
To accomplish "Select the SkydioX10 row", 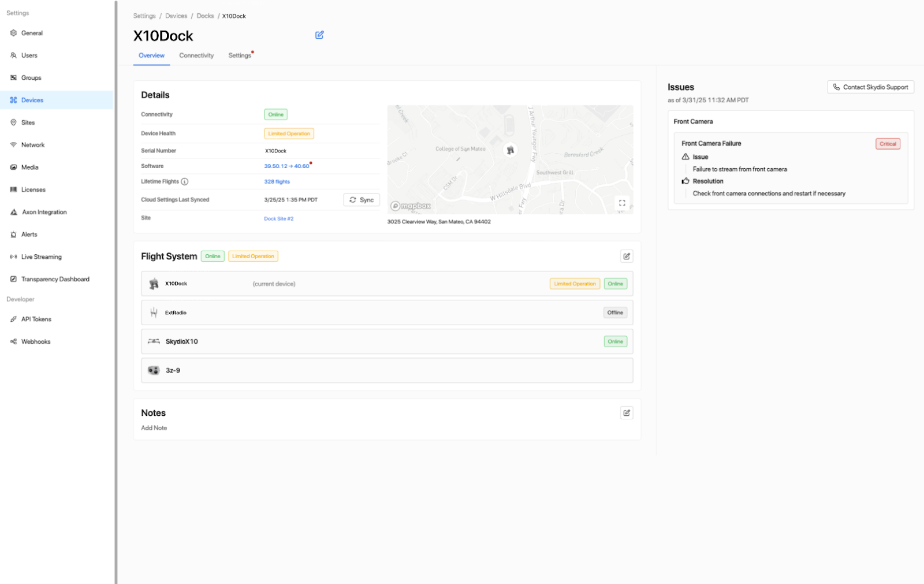I will (387, 341).
